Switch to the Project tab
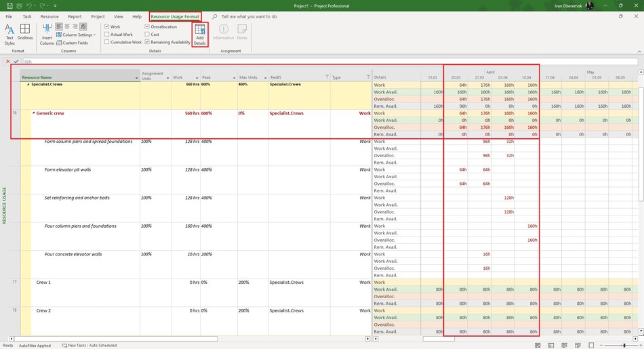The image size is (644, 349). 98,16
